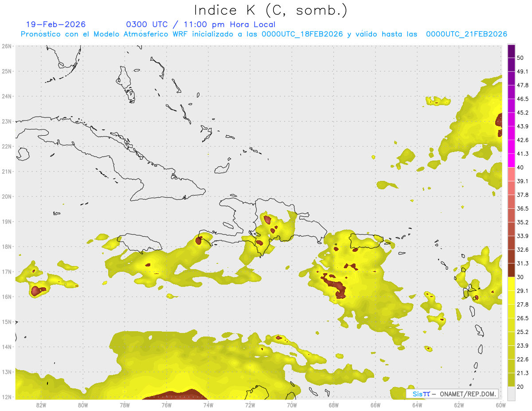The height and width of the screenshot is (411, 532).
Task: Pick the dark purple swatch above the 50 label
Action: [x=511, y=51]
